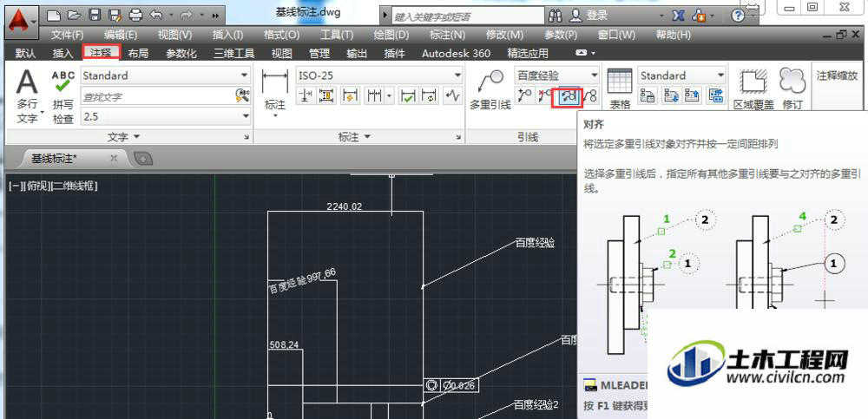Image resolution: width=868 pixels, height=419 pixels.
Task: Undo the last action
Action: (157, 16)
